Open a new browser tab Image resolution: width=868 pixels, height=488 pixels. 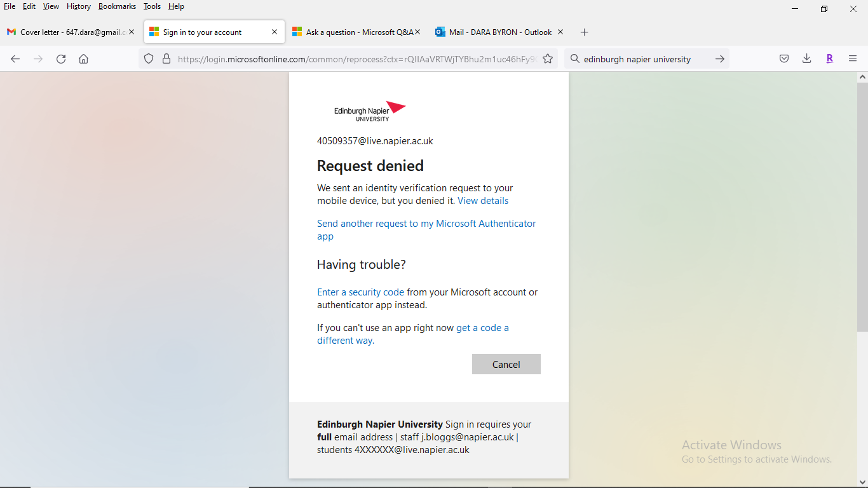[x=584, y=32]
